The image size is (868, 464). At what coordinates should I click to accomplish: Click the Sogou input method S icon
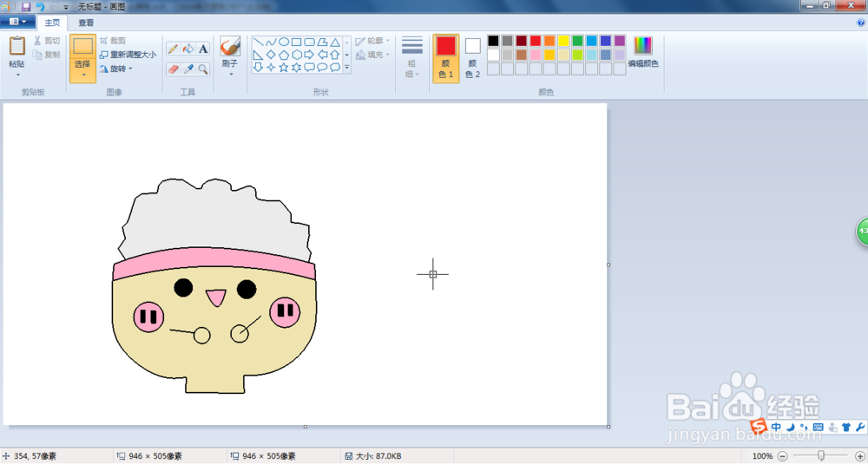click(759, 426)
